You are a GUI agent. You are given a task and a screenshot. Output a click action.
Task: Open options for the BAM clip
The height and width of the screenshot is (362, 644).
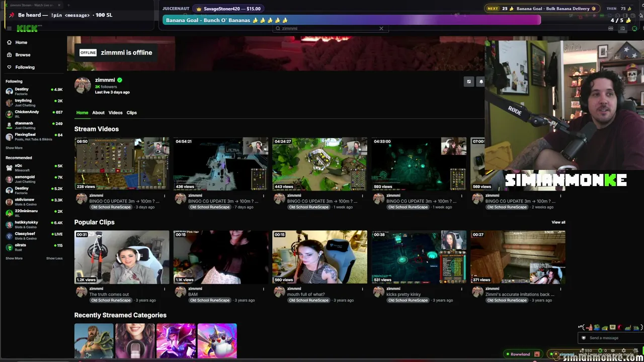click(264, 289)
